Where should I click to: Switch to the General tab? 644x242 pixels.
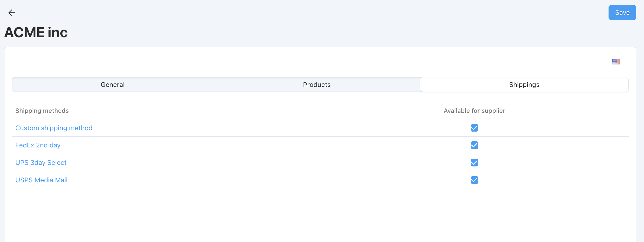click(112, 85)
